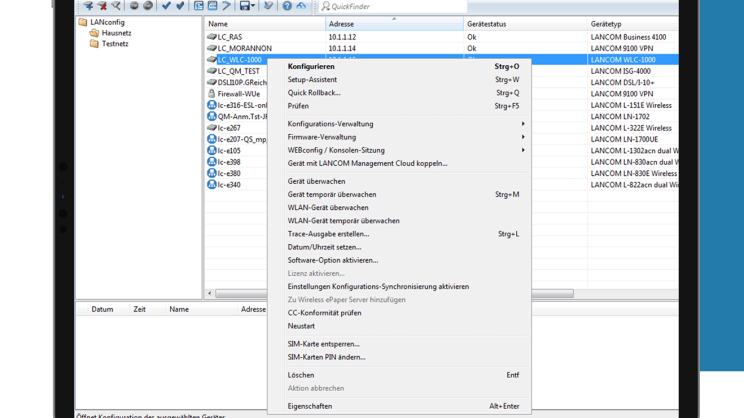Click the LANCOM Business 4100 device type cell
The width and height of the screenshot is (744, 418).
(x=628, y=37)
